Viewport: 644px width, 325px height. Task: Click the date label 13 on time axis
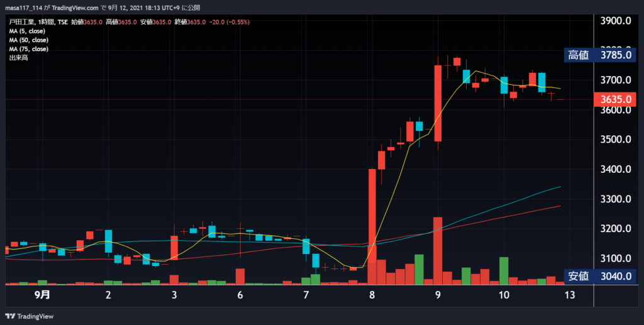pos(570,295)
